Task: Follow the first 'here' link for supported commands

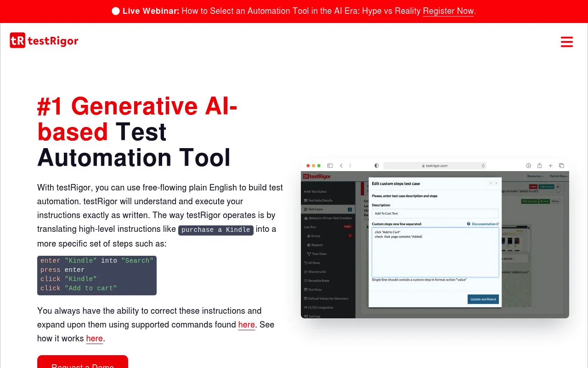Action: pyautogui.click(x=247, y=325)
